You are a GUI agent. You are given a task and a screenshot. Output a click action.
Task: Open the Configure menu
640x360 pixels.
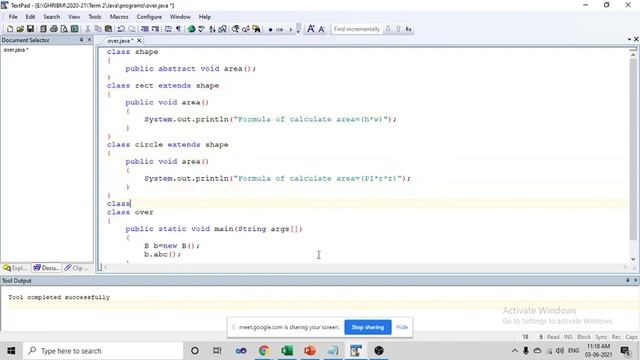point(149,17)
